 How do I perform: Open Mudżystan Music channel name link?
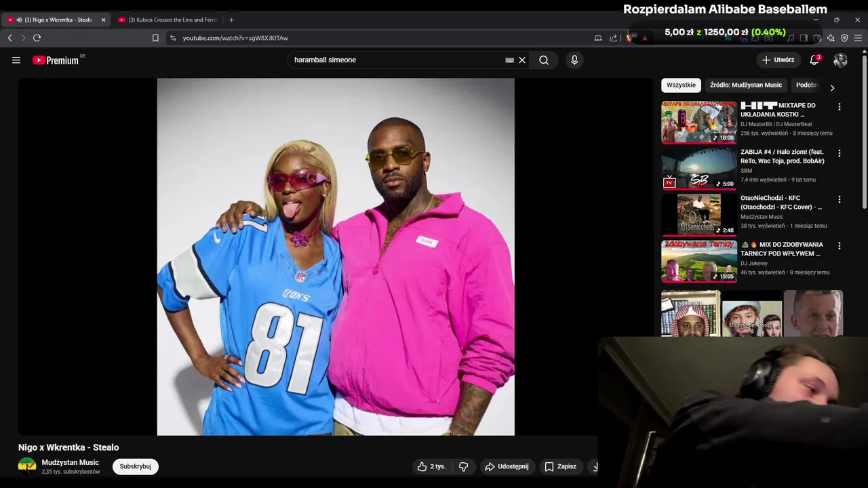[x=71, y=462]
